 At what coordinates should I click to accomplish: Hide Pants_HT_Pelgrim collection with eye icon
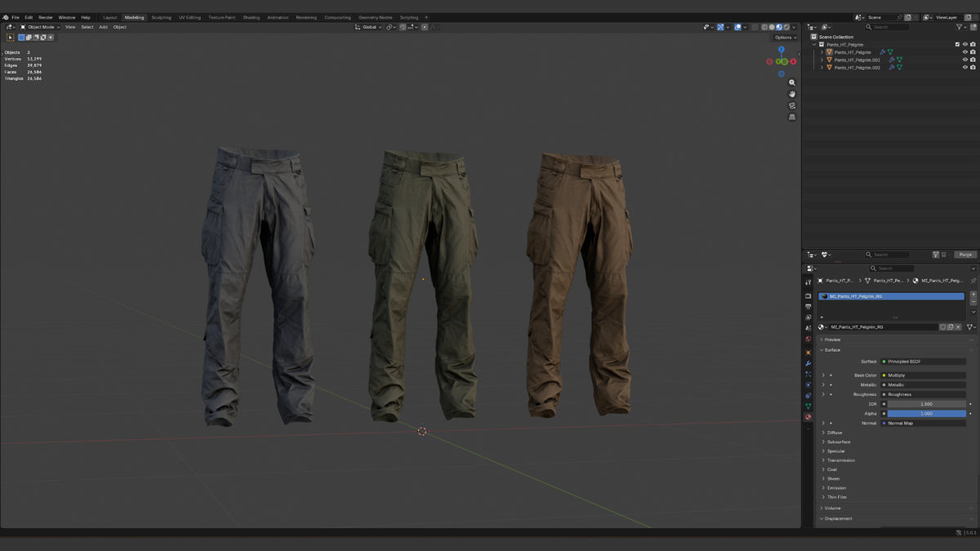964,44
